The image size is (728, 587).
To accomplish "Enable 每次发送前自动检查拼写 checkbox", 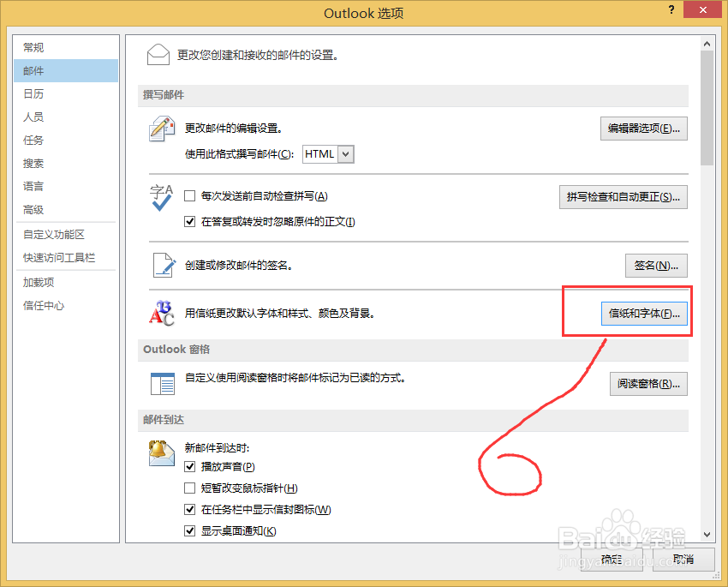I will coord(189,196).
